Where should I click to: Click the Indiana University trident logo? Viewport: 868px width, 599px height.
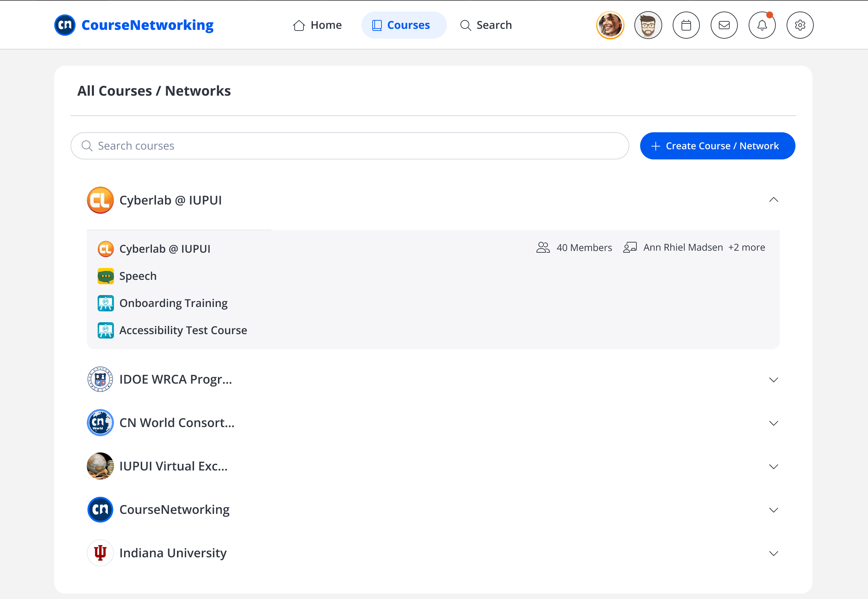100,553
